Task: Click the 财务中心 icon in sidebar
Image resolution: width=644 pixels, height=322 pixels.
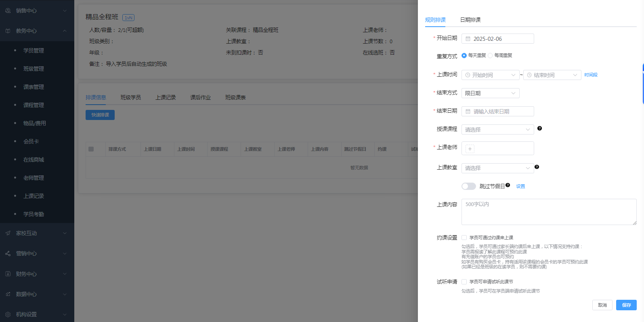Action: point(8,274)
